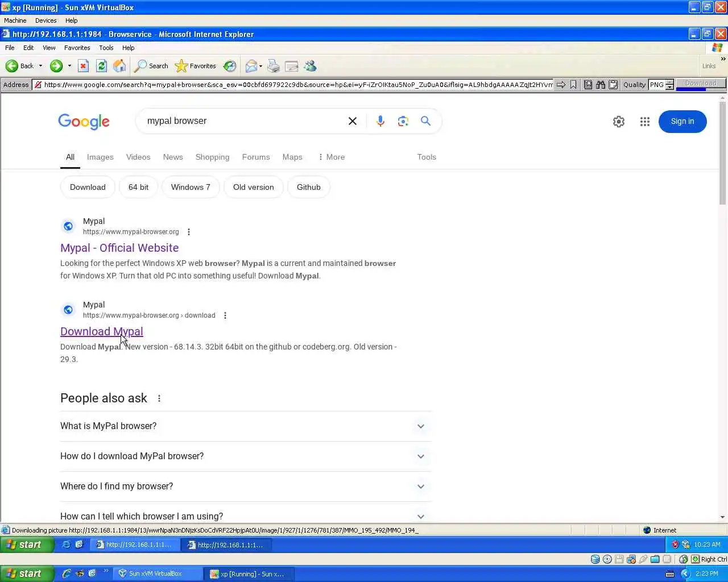The height and width of the screenshot is (582, 728).
Task: Switch to the Videos results tab
Action: point(138,157)
